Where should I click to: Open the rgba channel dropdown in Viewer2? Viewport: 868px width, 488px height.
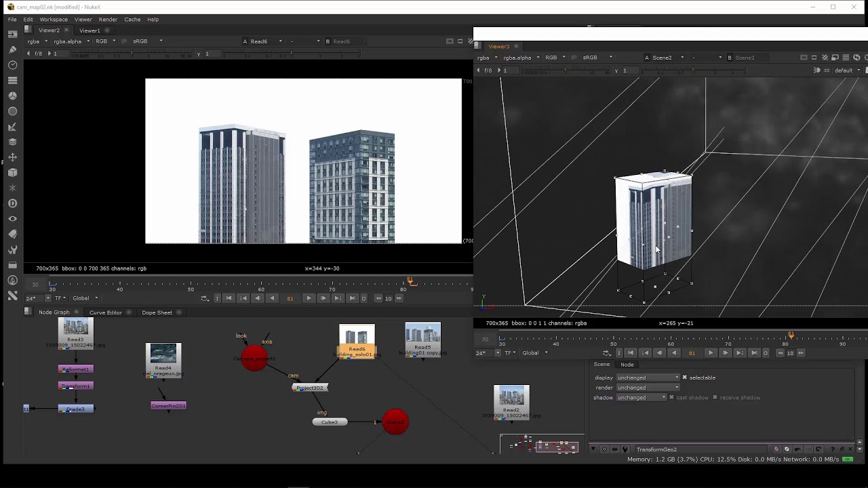coord(37,41)
